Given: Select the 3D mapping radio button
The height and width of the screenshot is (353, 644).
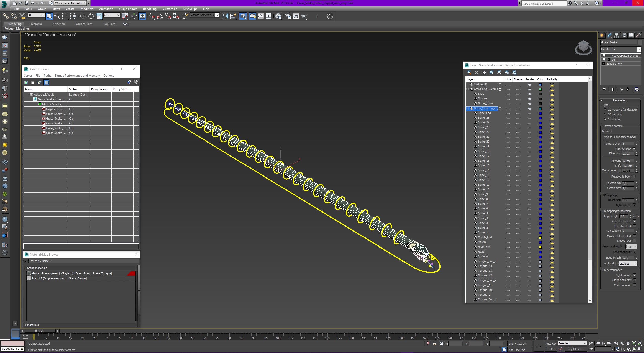Looking at the screenshot, I should point(605,114).
